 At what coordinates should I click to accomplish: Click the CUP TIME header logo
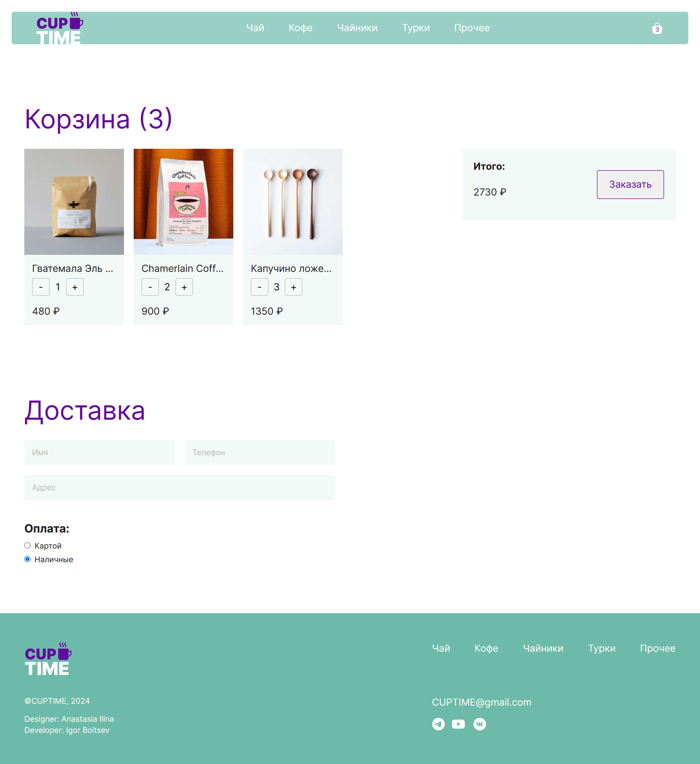[x=60, y=28]
